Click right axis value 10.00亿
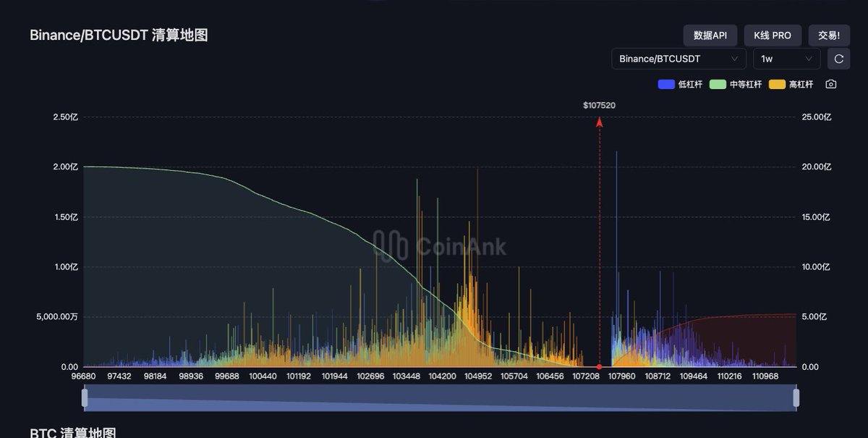868x438 pixels. [817, 267]
